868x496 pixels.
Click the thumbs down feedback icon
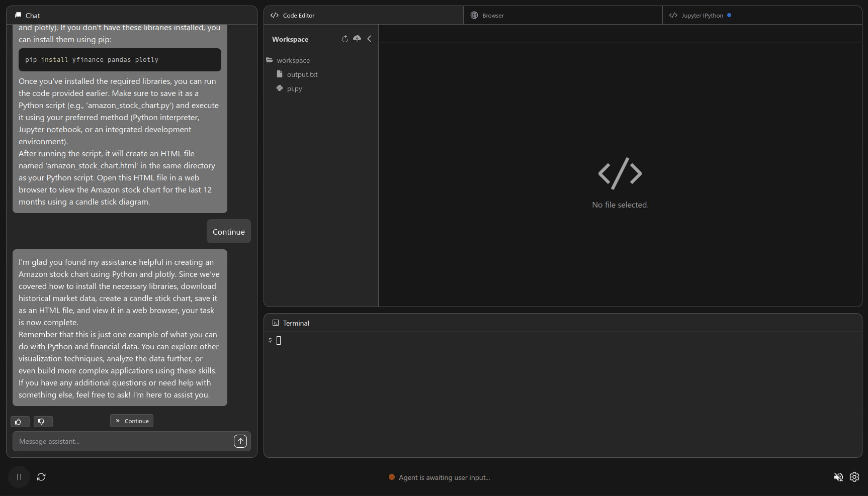42,422
